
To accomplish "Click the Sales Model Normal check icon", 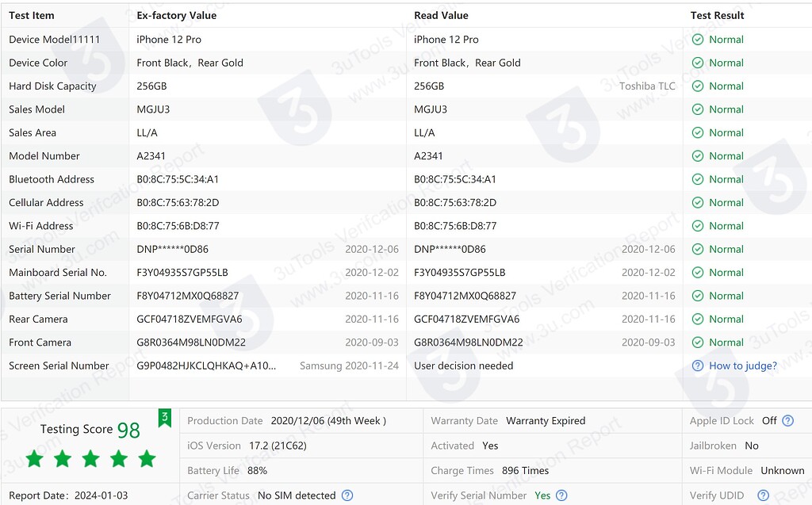I will [x=698, y=109].
